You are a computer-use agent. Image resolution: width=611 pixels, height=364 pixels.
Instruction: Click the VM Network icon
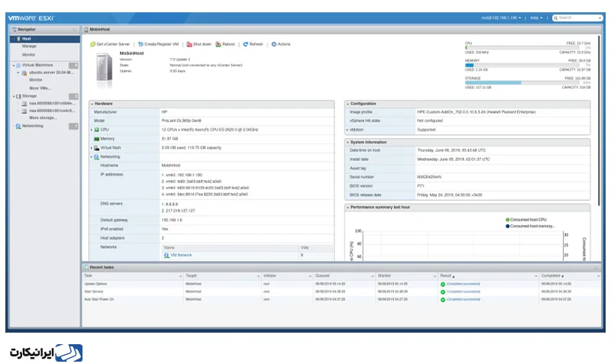(166, 256)
